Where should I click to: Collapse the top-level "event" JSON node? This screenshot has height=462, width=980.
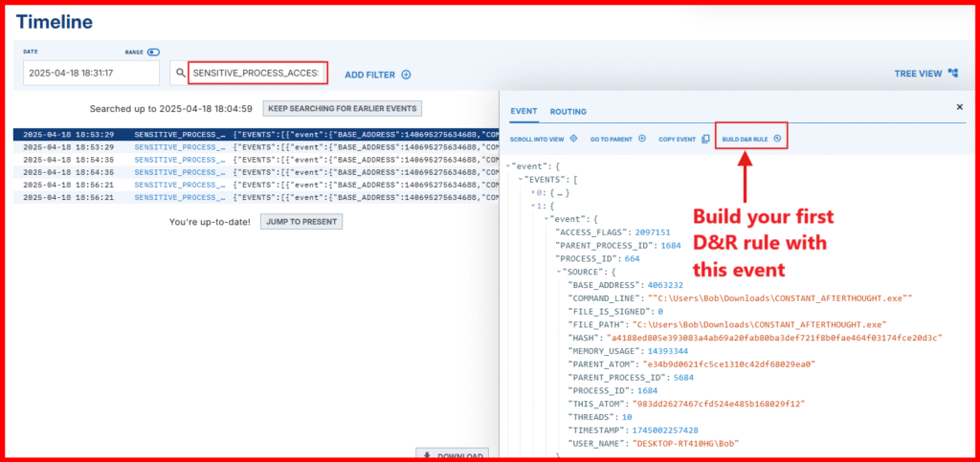pos(508,165)
